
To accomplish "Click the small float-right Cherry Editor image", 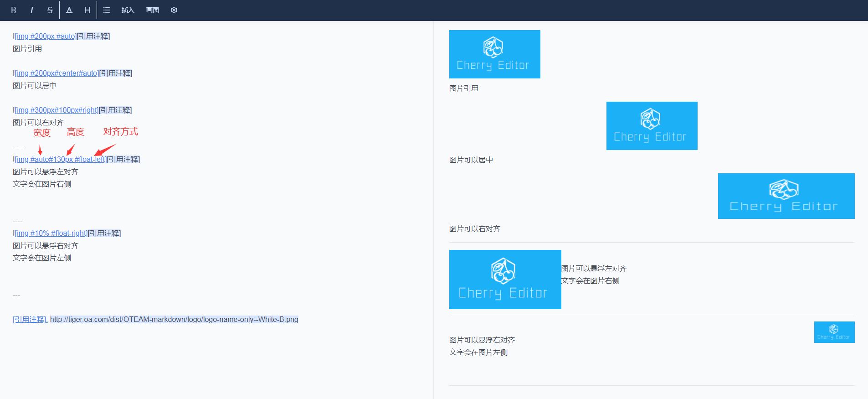I will click(834, 332).
